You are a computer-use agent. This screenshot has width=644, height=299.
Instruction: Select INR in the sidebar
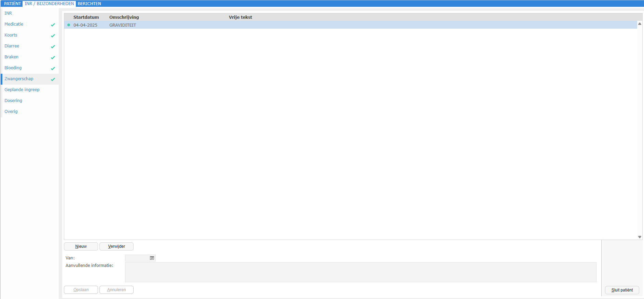[8, 13]
